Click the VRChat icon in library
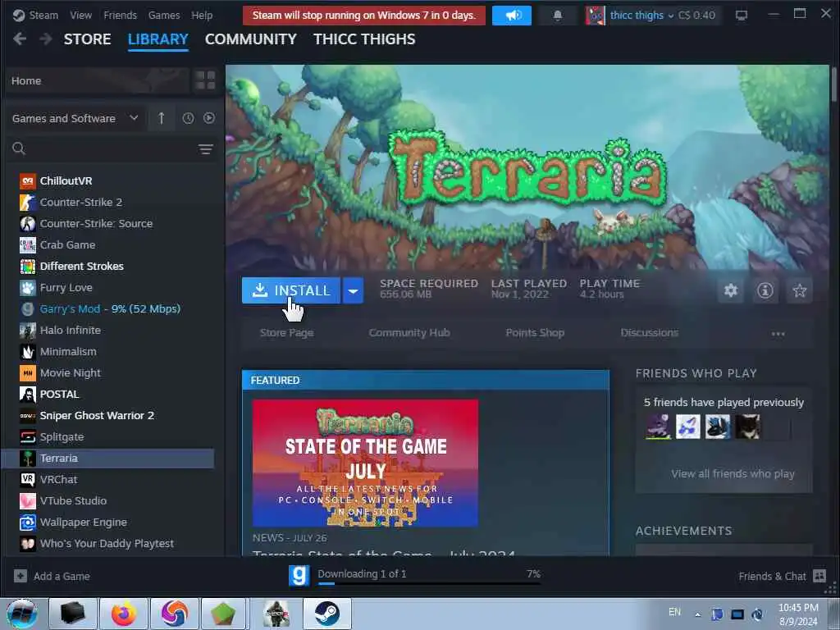The image size is (840, 630). pos(27,479)
